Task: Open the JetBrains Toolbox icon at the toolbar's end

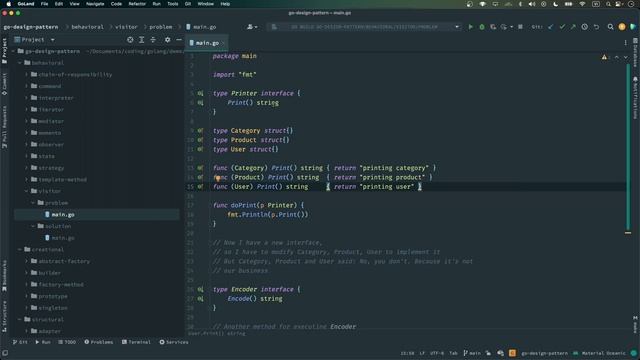Action: pos(633,27)
